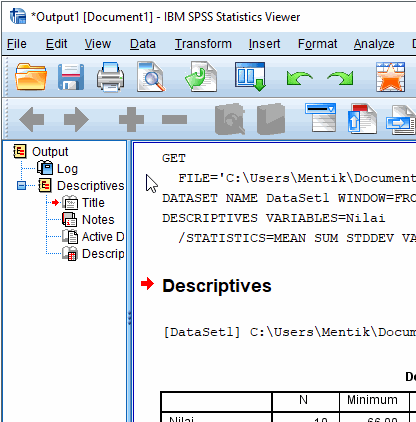Screen dimensions: 416x422
Task: Select Descrip table item in outline
Action: [103, 254]
